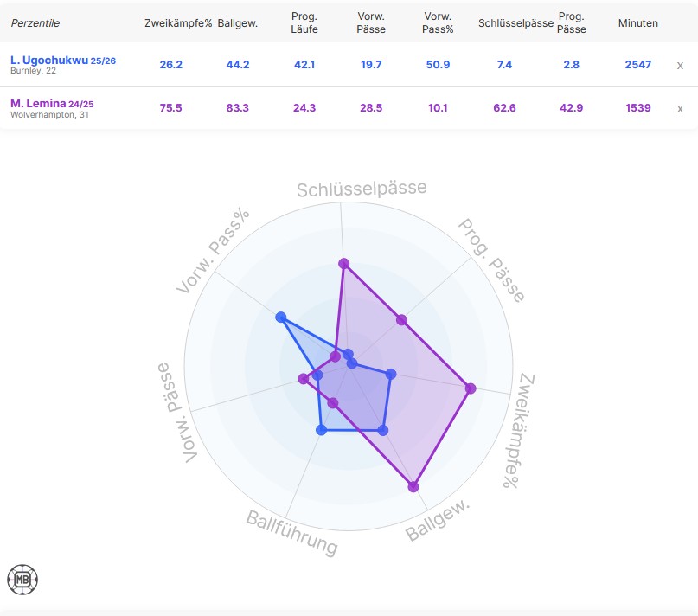Click the MB football logo icon

coord(22,580)
